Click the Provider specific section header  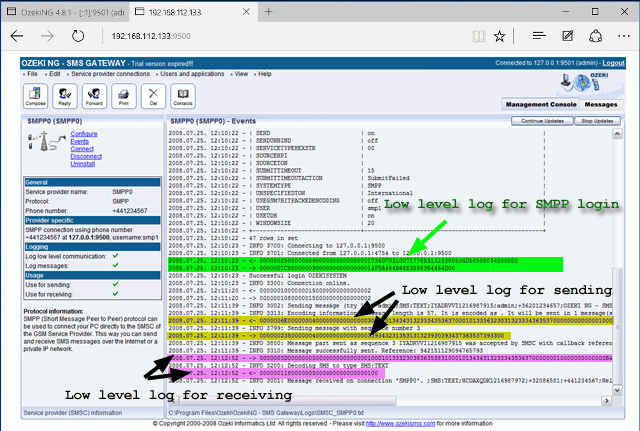tap(92, 220)
